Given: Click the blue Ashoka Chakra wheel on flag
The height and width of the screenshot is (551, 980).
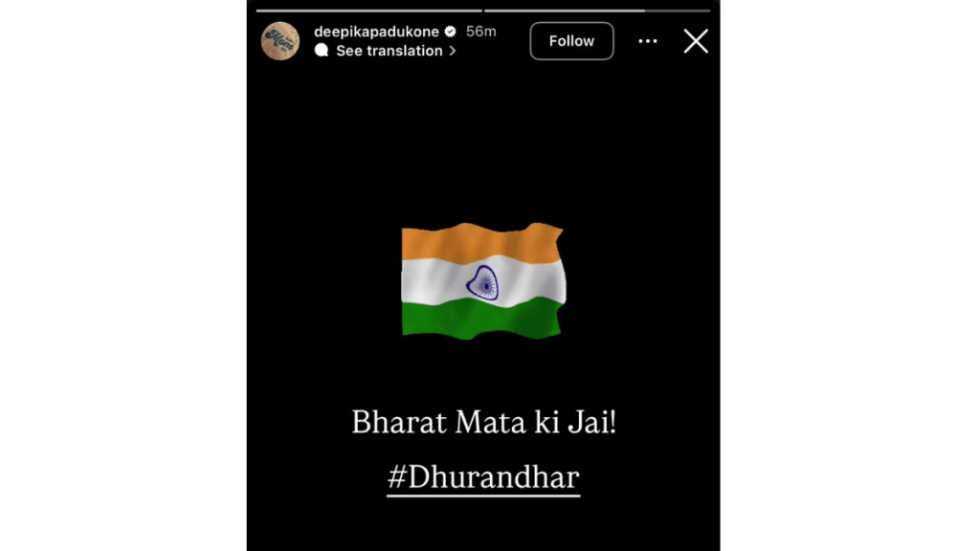Looking at the screenshot, I should [x=482, y=283].
